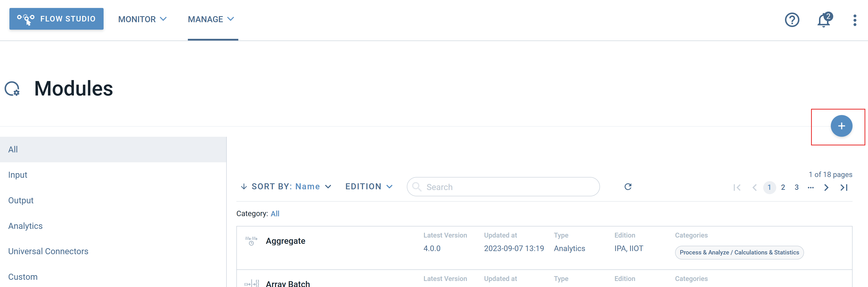Click the Aggregate module icon
The width and height of the screenshot is (868, 287).
[x=251, y=241]
